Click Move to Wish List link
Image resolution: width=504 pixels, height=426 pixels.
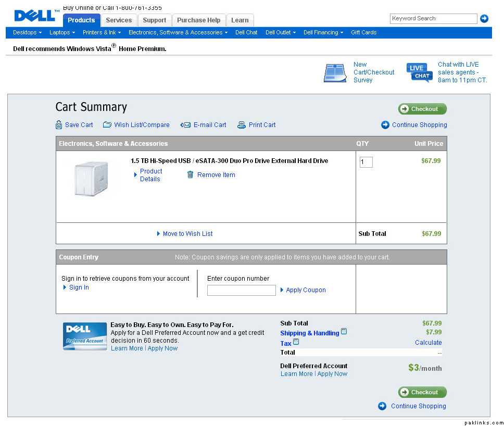click(187, 234)
